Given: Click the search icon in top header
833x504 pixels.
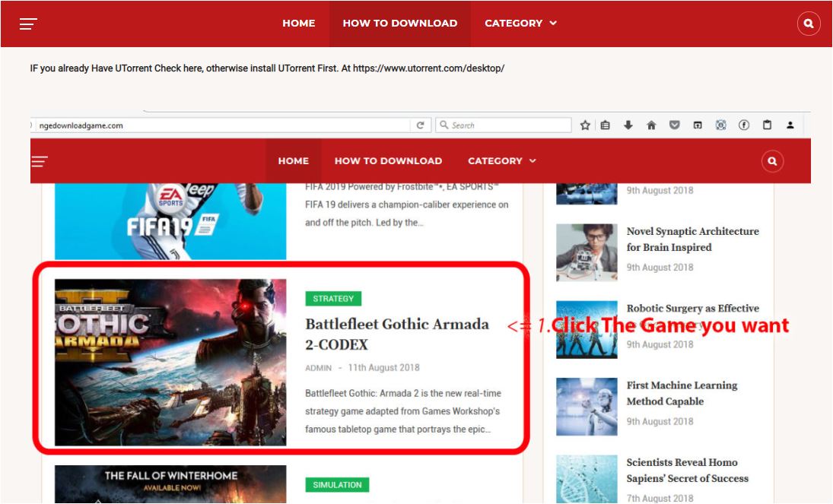Looking at the screenshot, I should [x=808, y=24].
